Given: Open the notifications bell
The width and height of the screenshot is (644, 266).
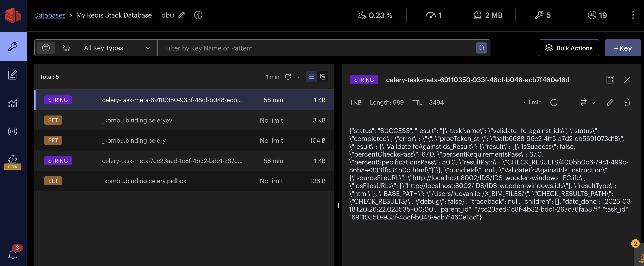Looking at the screenshot, I should point(13,255).
